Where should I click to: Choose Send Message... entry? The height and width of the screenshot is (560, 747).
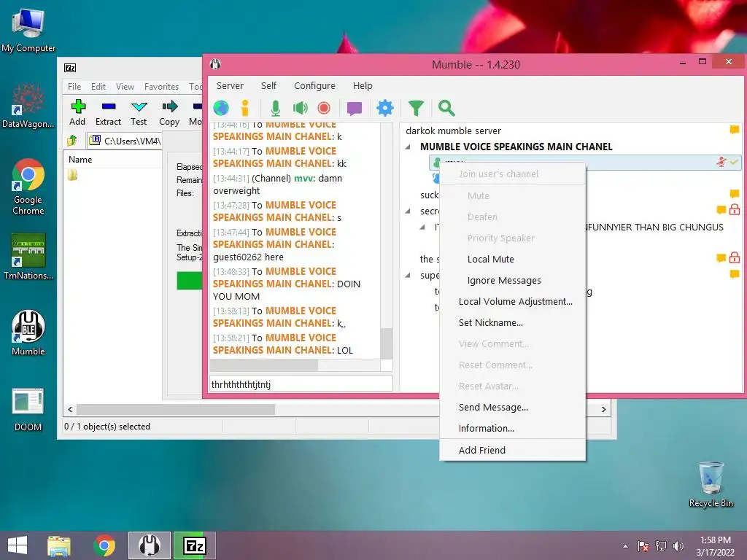click(512, 407)
